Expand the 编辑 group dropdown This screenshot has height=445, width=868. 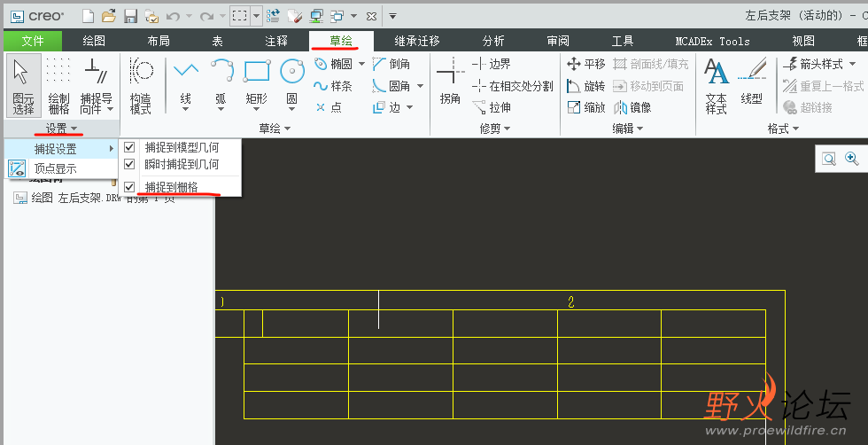pos(627,129)
